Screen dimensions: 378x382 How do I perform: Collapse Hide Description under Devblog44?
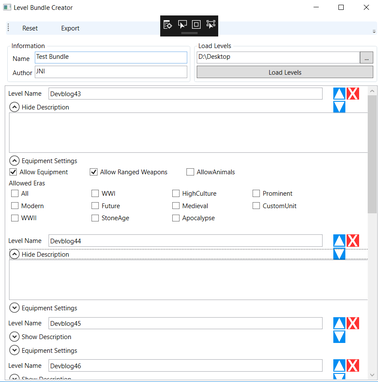click(14, 254)
